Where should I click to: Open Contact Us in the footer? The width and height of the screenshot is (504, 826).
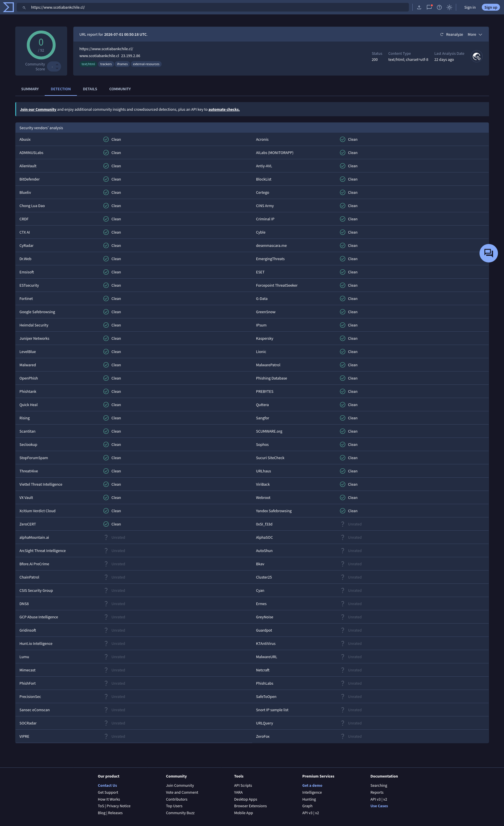[107, 785]
